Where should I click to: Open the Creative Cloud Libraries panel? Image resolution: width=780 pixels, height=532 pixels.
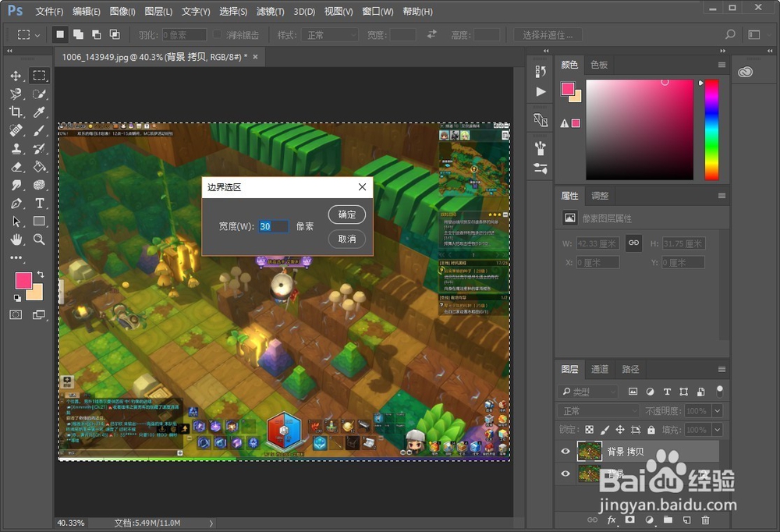tap(745, 73)
